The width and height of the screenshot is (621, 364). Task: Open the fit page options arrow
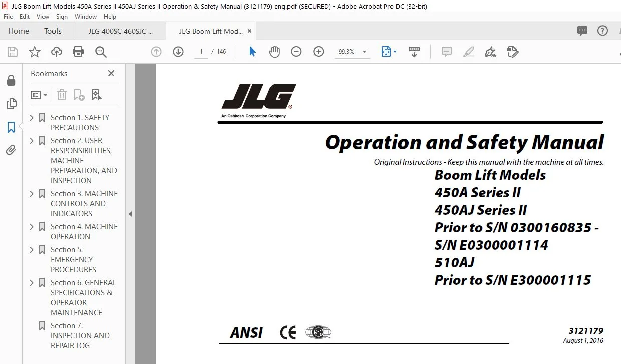(395, 52)
